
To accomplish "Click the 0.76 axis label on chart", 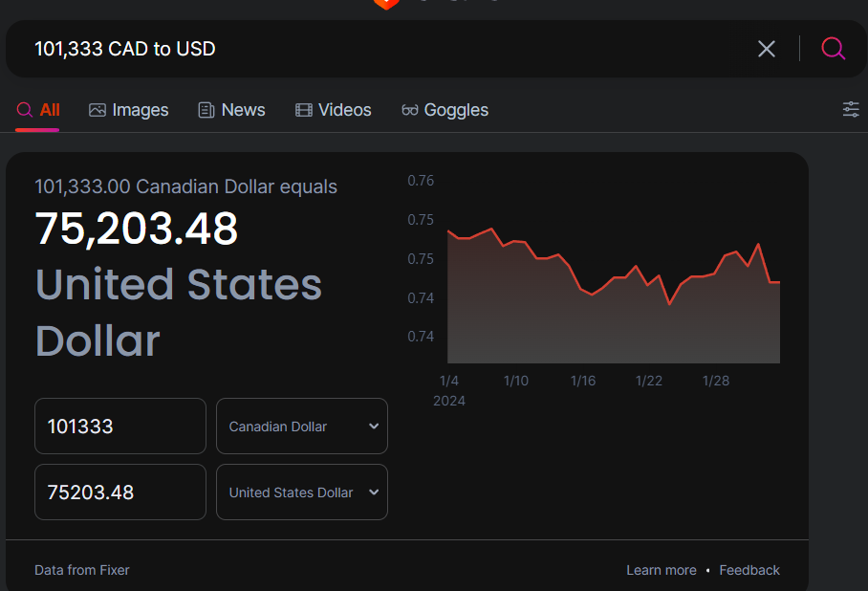I will click(421, 181).
